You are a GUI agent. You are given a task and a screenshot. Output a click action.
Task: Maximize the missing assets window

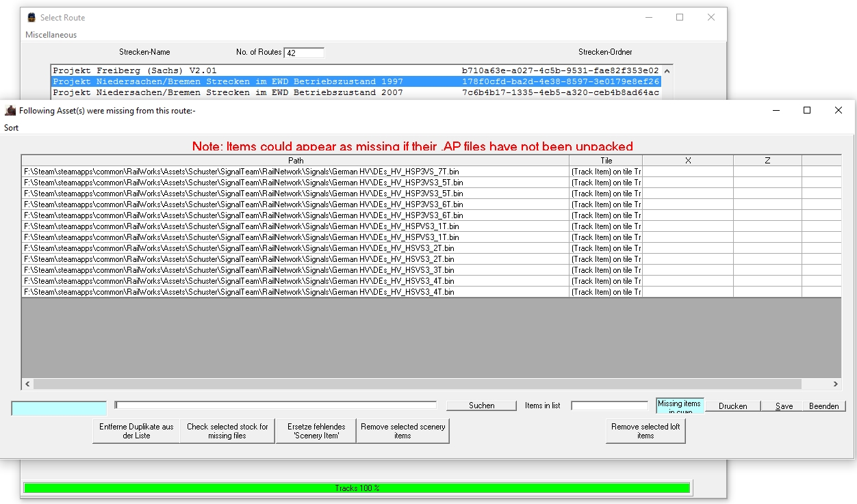[807, 110]
